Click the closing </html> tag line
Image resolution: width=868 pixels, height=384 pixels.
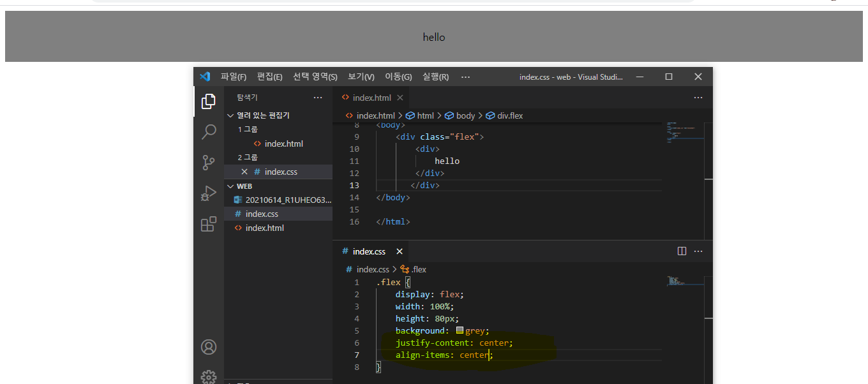(x=393, y=221)
